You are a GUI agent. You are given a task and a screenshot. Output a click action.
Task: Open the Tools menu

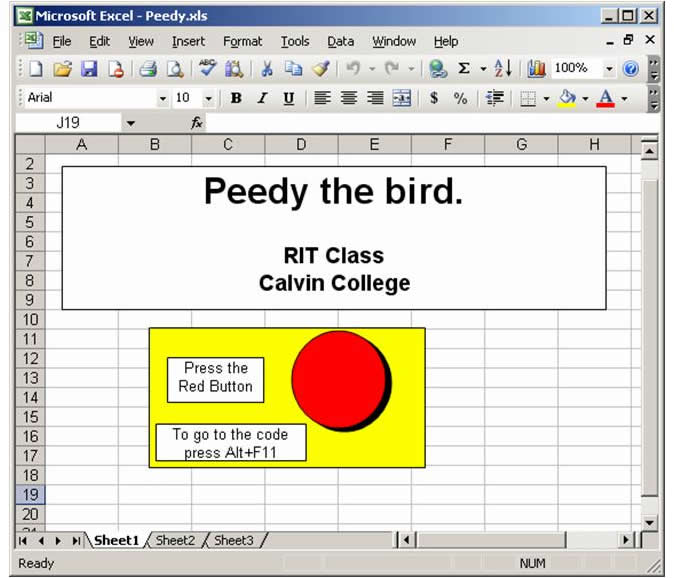[294, 41]
